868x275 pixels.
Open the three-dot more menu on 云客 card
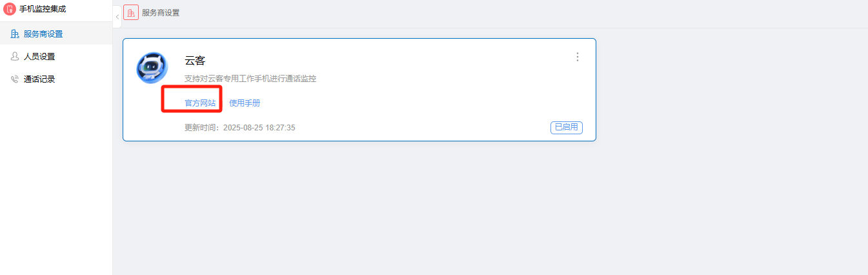point(578,57)
